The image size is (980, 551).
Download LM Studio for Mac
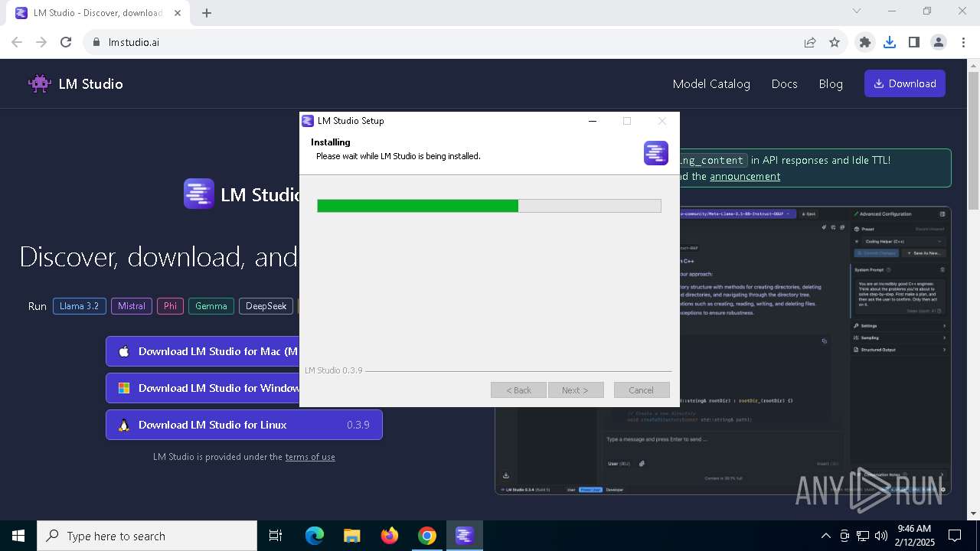coord(203,351)
